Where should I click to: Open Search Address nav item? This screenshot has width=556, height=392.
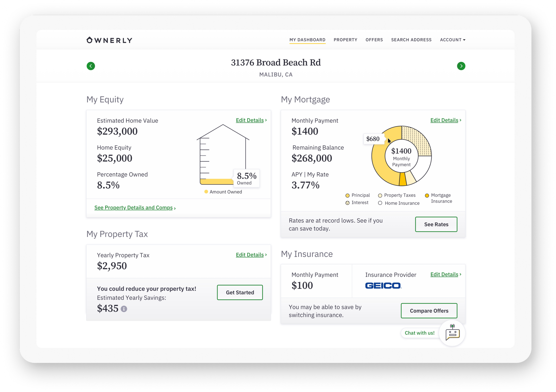[x=411, y=40]
